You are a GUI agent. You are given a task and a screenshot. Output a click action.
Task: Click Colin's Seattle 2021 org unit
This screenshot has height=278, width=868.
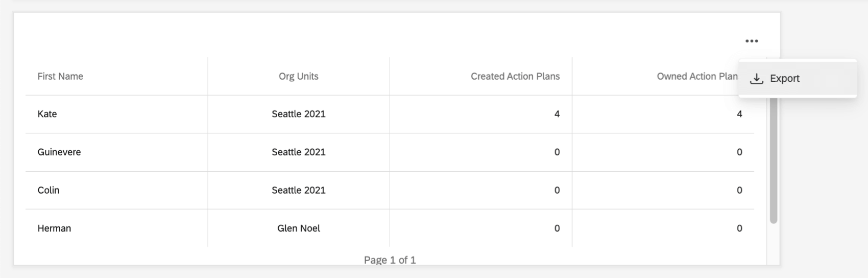299,190
